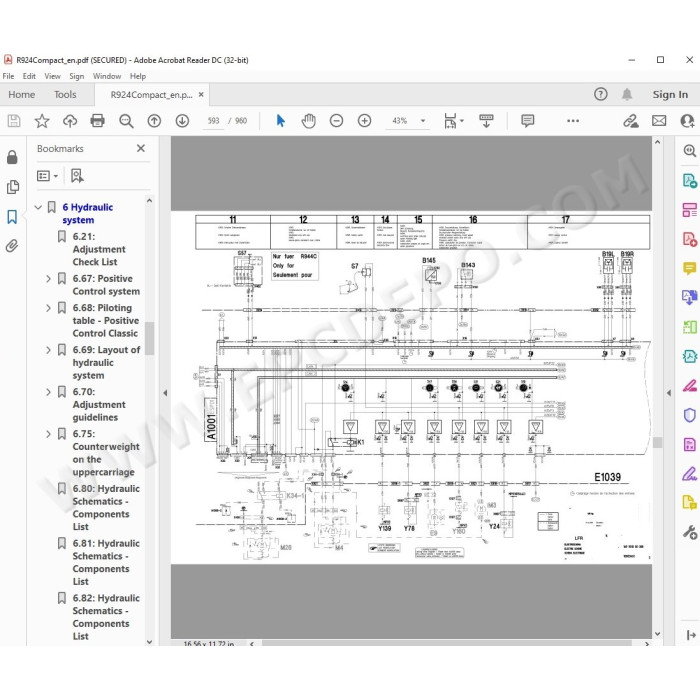
Task: Click the share with others person icon
Action: coord(687,121)
